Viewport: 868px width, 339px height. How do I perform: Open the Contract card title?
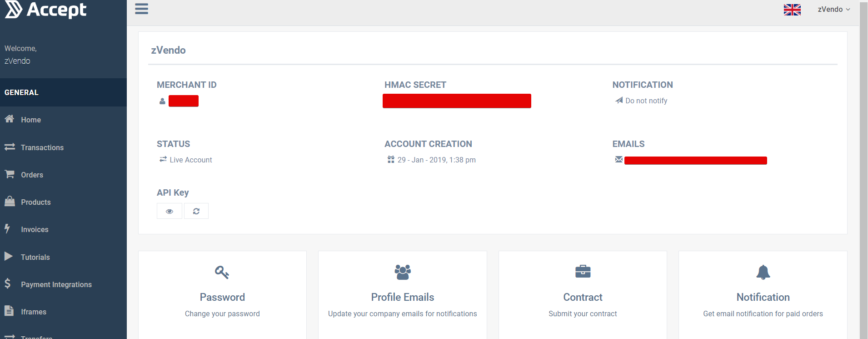(583, 297)
